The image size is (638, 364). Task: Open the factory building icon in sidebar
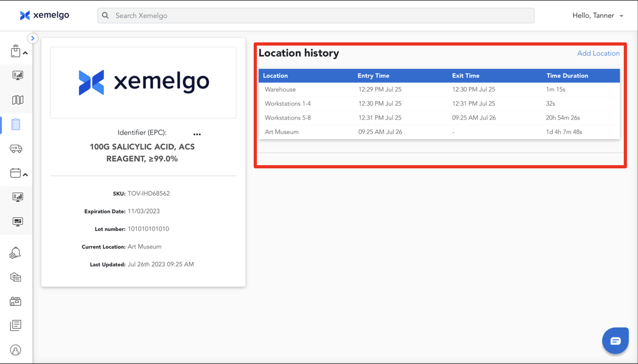(x=16, y=301)
